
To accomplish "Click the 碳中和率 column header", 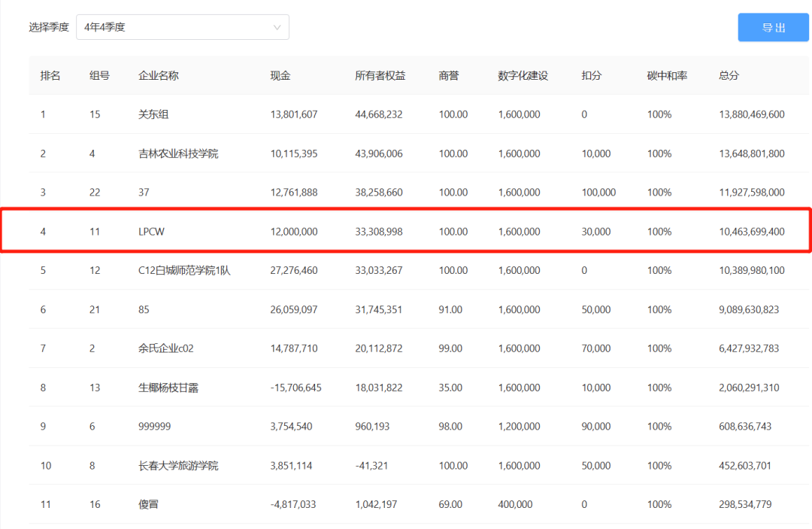I will tap(667, 76).
